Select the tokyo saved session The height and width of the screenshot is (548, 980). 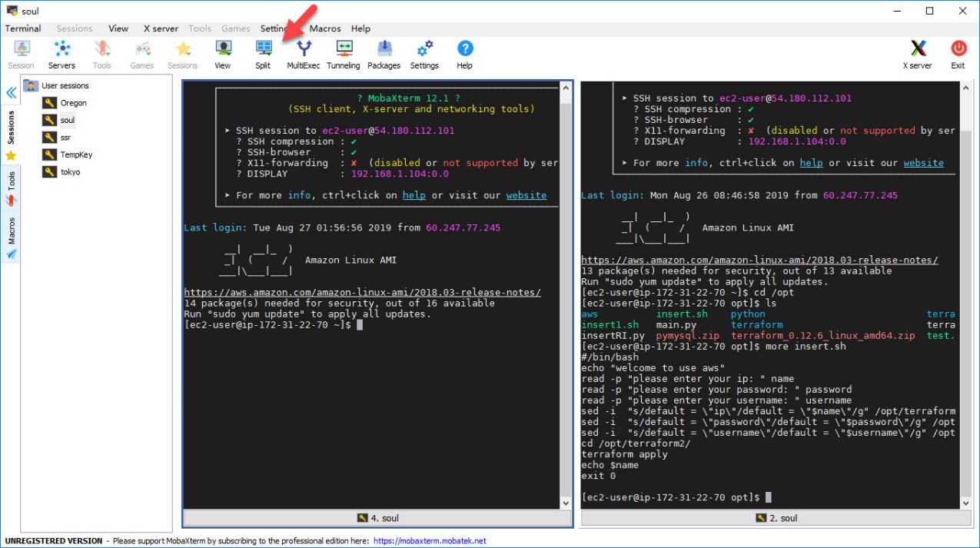click(x=70, y=172)
